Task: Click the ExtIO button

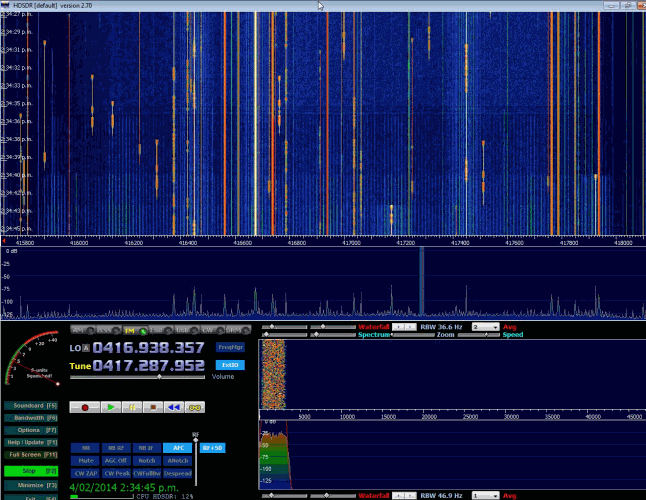Action: (x=230, y=365)
